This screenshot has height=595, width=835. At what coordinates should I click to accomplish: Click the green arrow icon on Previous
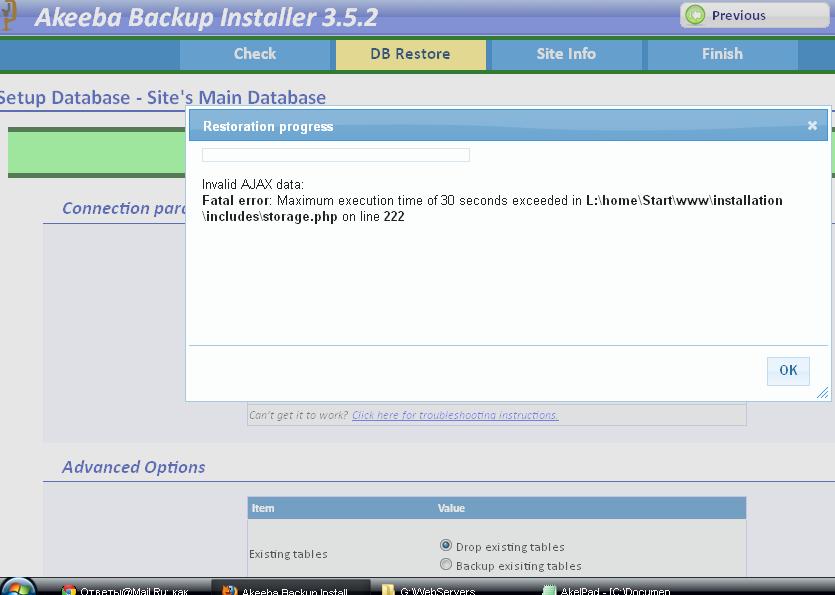[x=695, y=15]
